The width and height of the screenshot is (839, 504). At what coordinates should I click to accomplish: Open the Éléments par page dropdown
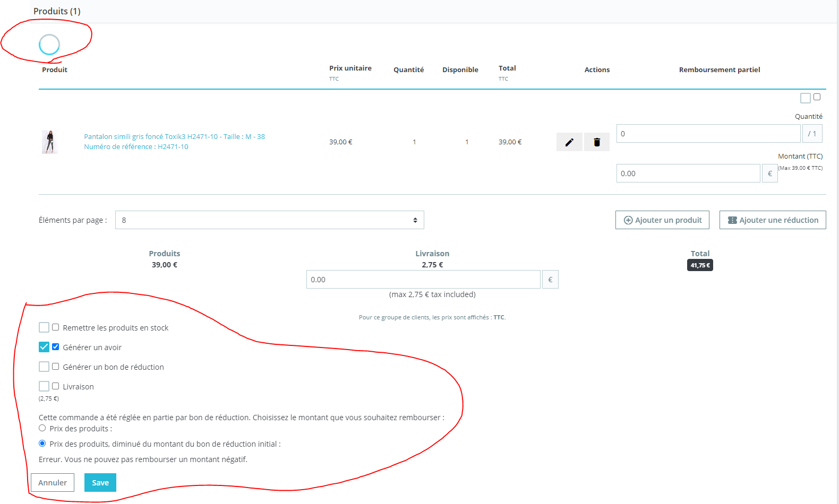(270, 220)
